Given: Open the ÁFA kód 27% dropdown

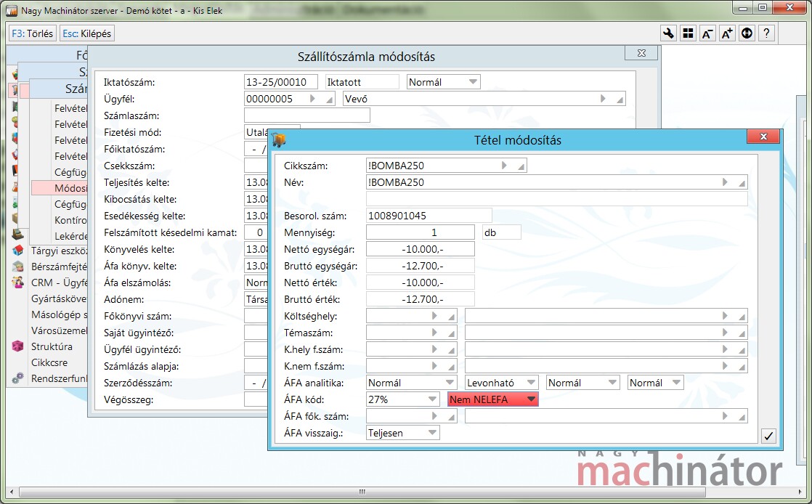Looking at the screenshot, I should [432, 399].
